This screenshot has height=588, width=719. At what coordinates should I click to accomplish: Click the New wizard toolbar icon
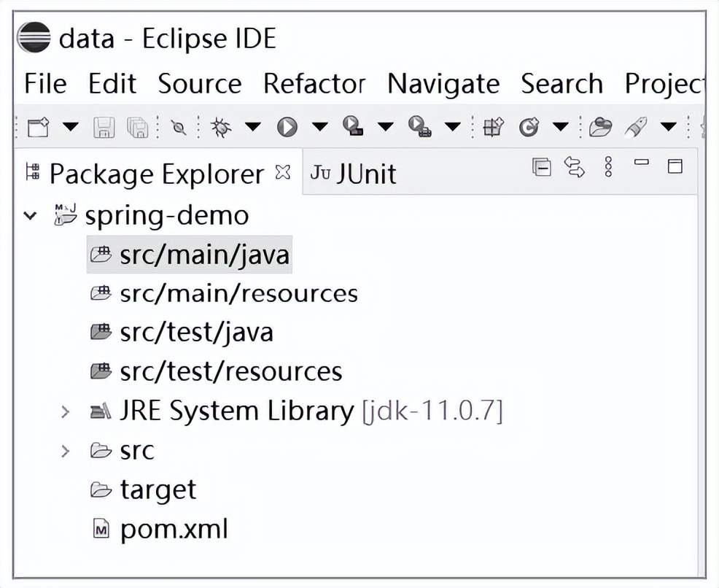click(x=38, y=127)
